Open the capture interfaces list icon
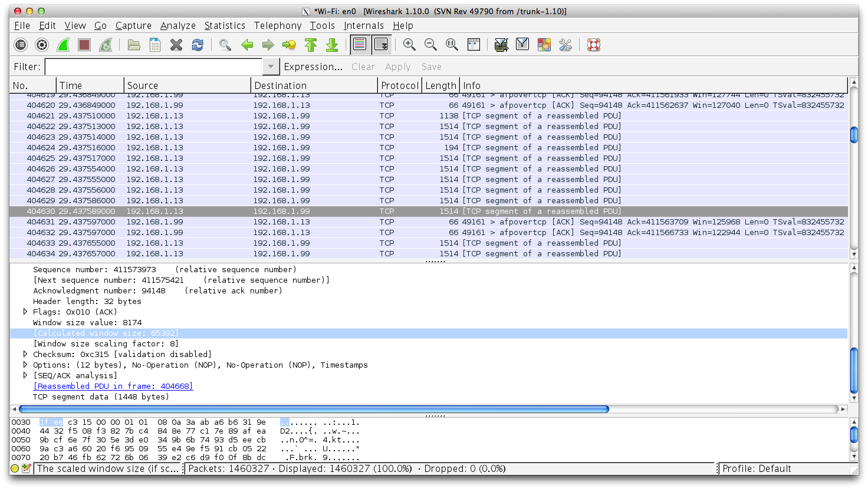 21,45
